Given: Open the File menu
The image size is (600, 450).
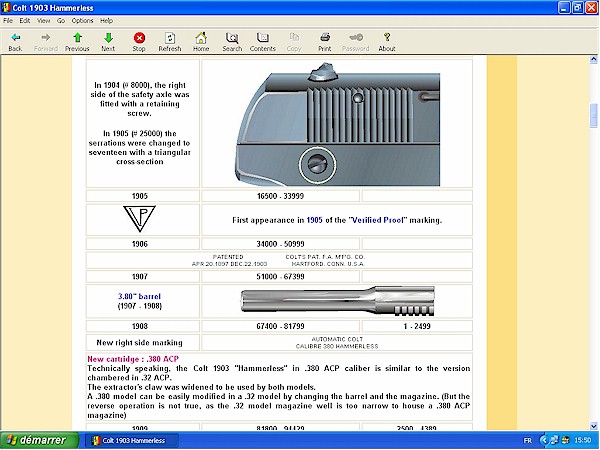Looking at the screenshot, I should click(x=8, y=21).
